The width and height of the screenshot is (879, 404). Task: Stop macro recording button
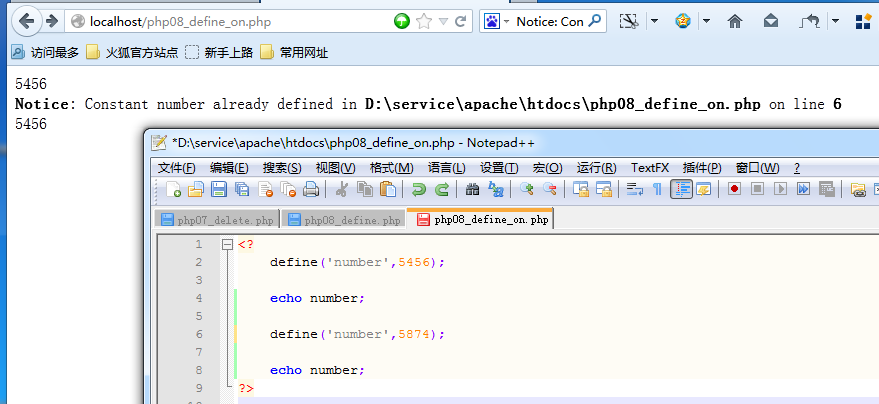pos(757,189)
